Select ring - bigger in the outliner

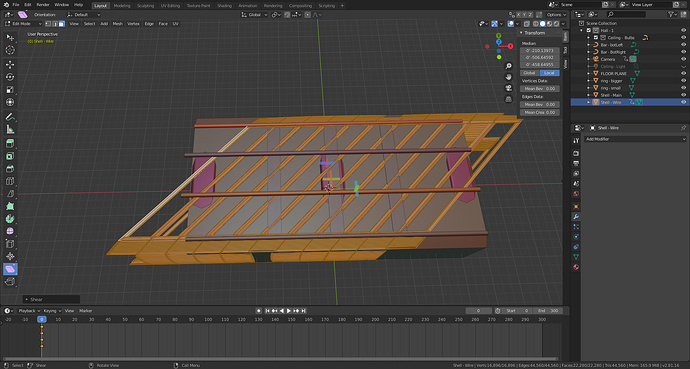tap(612, 80)
